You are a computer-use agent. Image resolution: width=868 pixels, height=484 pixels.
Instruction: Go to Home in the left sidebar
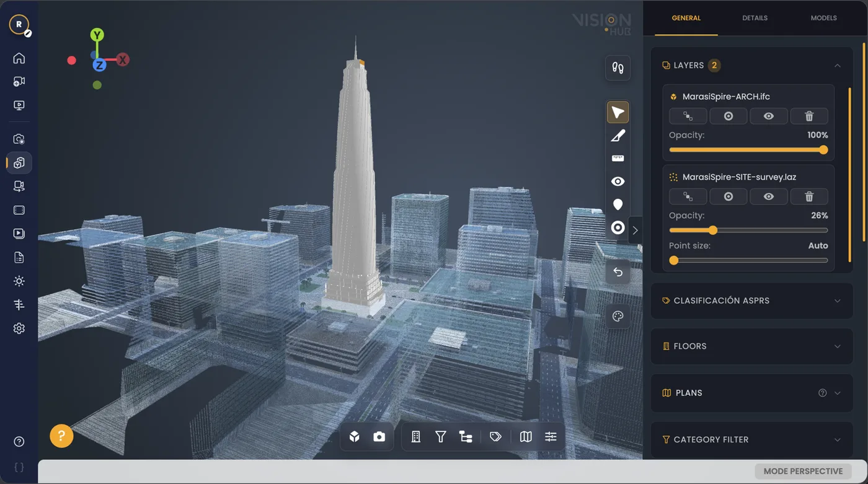pos(19,58)
